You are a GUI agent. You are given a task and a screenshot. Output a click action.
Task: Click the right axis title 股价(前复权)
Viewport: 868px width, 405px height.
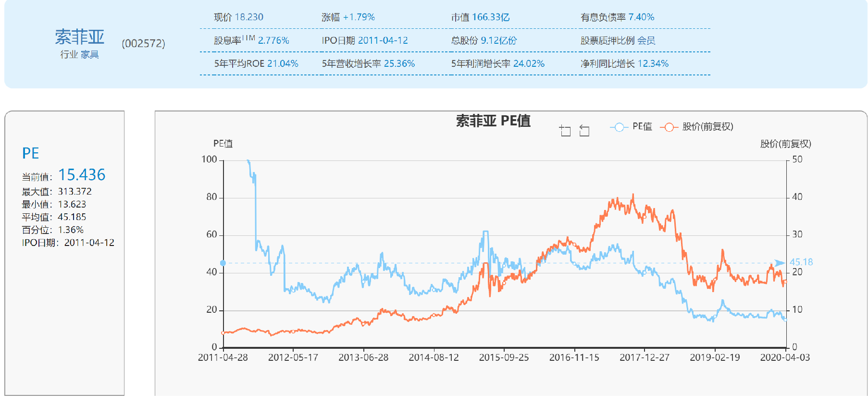pos(785,144)
